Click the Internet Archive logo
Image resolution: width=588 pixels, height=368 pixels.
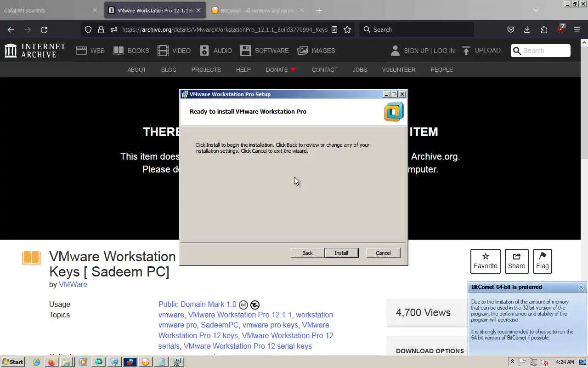(x=35, y=51)
